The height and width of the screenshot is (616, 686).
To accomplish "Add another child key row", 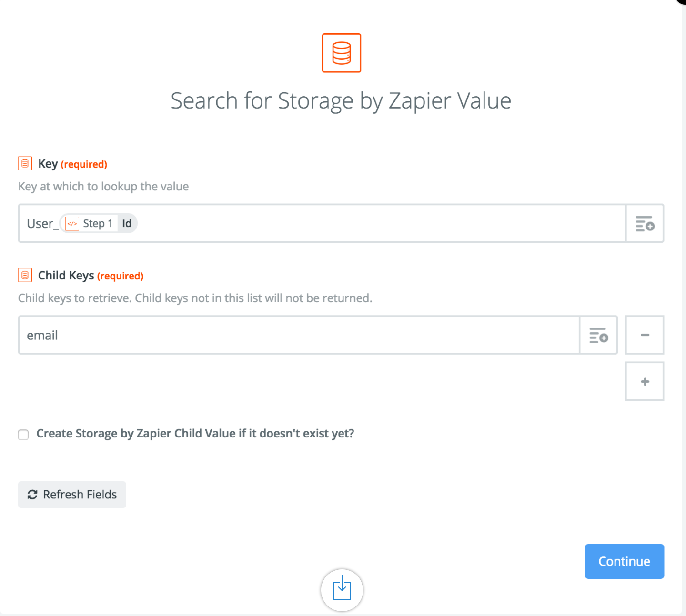I will click(645, 381).
